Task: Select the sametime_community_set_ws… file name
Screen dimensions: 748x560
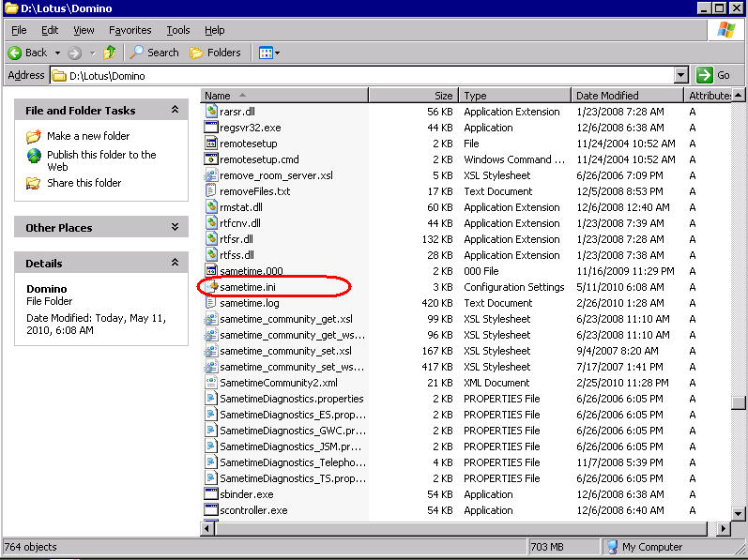Action: (x=292, y=367)
